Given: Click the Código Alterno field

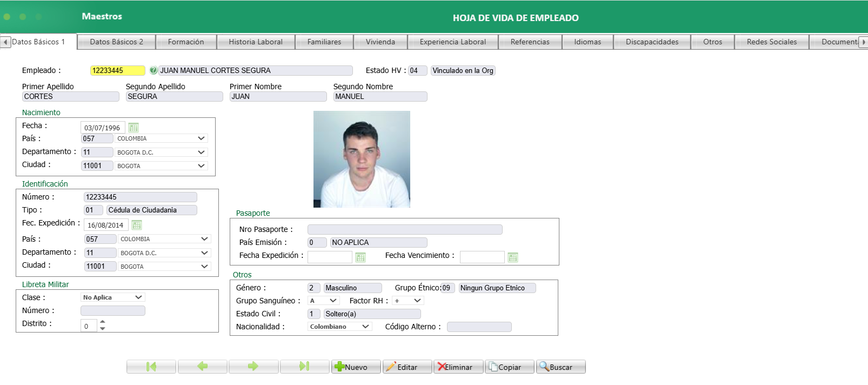Looking at the screenshot, I should click(x=479, y=327).
